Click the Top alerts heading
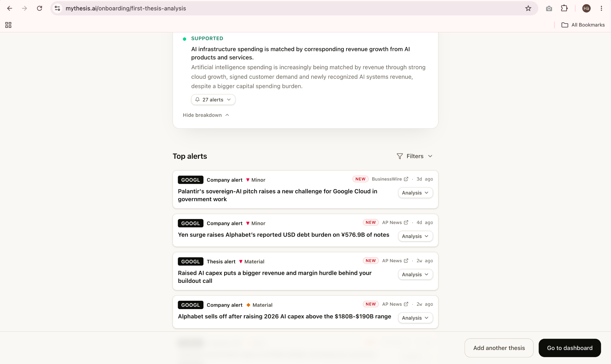The width and height of the screenshot is (611, 364). (x=190, y=156)
